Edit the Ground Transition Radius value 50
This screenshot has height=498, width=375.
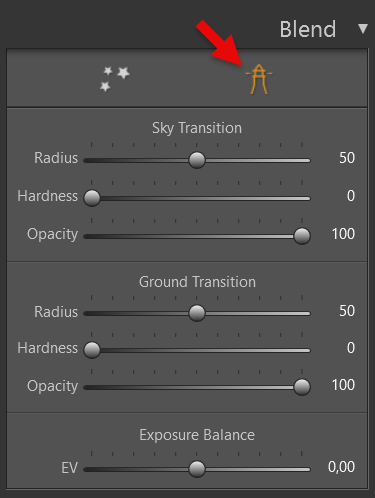(x=347, y=311)
